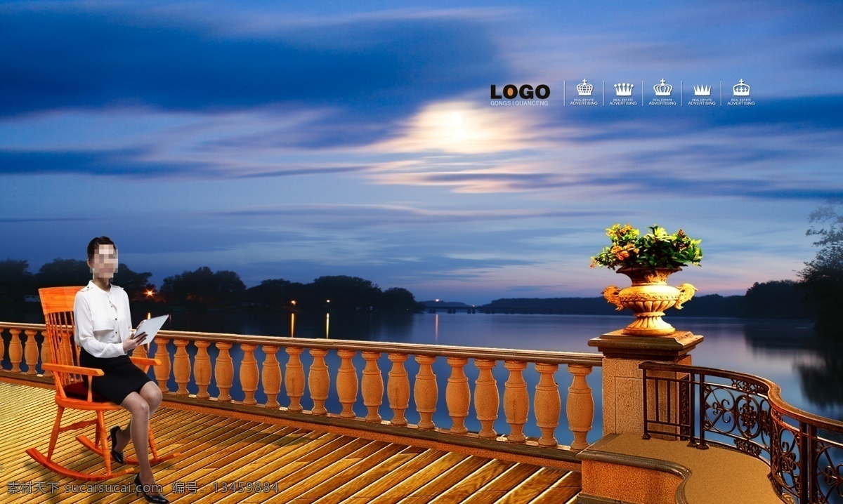Select the crown icon with ball-tipped points
843x504 pixels.
point(623,88)
